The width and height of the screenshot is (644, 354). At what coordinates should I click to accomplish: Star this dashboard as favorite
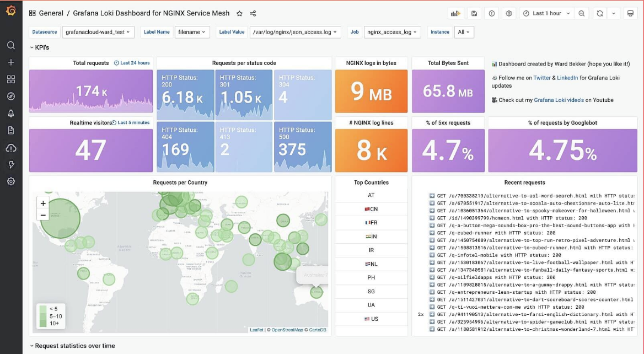pyautogui.click(x=239, y=13)
